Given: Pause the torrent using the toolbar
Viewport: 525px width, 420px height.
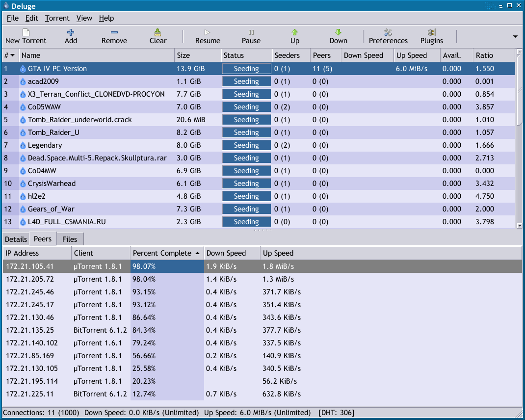Looking at the screenshot, I should [x=251, y=36].
